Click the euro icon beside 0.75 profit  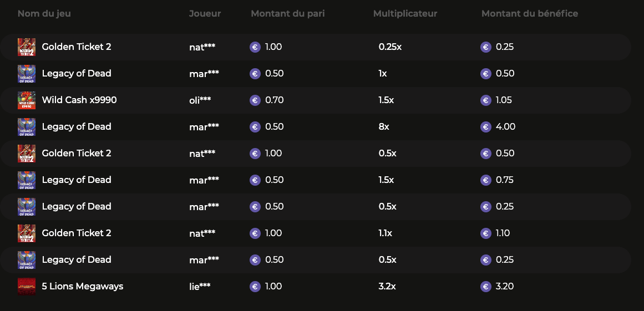click(486, 180)
